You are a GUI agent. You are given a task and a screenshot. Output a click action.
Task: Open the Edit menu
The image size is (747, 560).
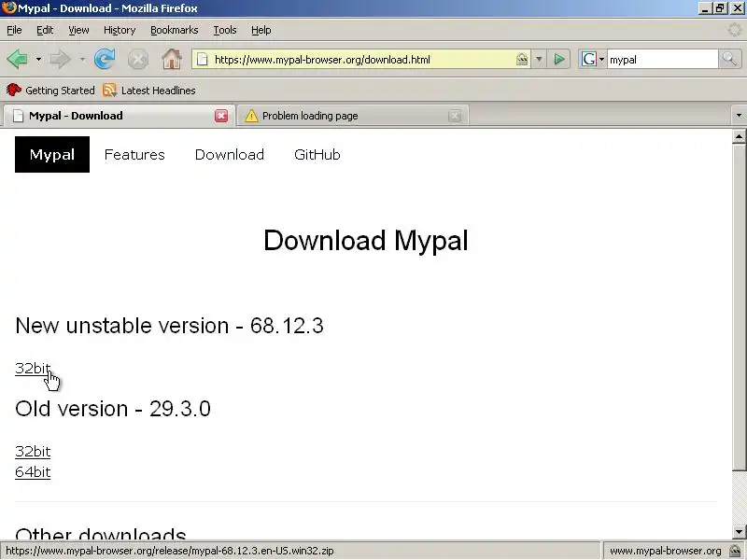45,30
